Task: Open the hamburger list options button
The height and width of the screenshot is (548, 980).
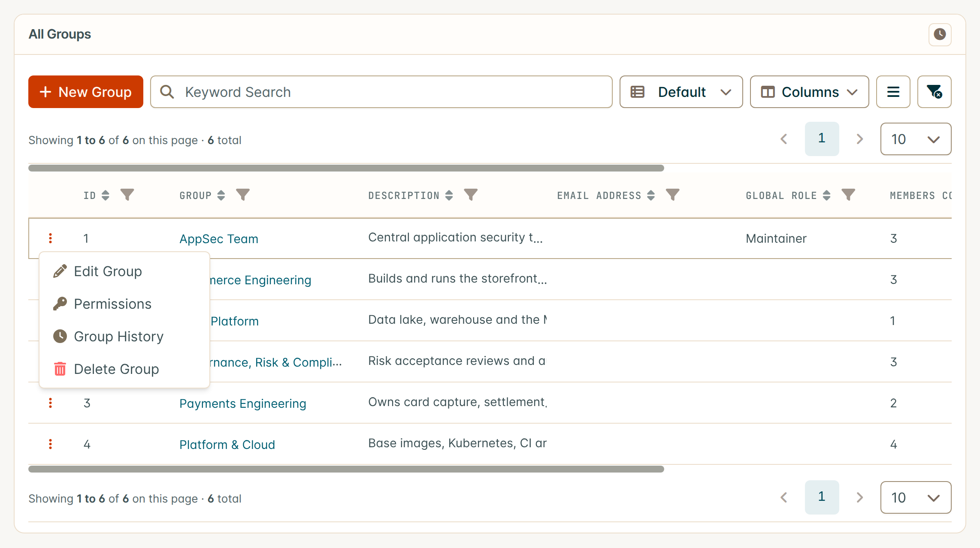Action: pos(893,92)
